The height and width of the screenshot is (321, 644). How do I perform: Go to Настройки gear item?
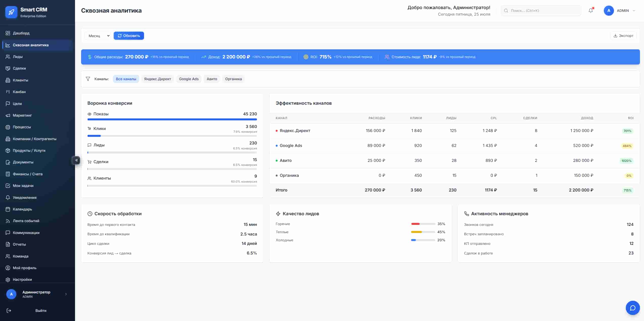pyautogui.click(x=22, y=280)
